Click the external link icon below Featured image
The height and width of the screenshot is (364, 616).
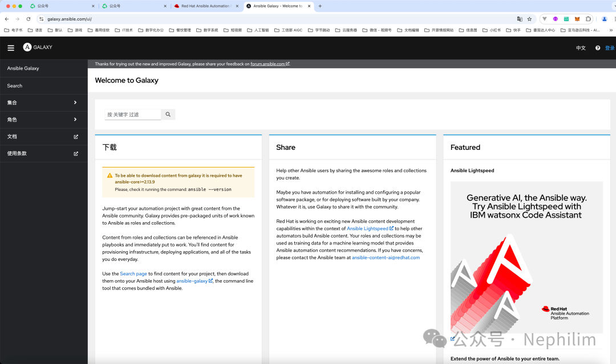click(x=452, y=339)
